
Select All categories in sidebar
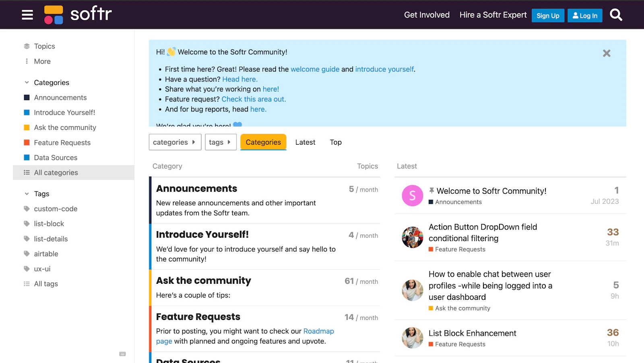coord(74,172)
